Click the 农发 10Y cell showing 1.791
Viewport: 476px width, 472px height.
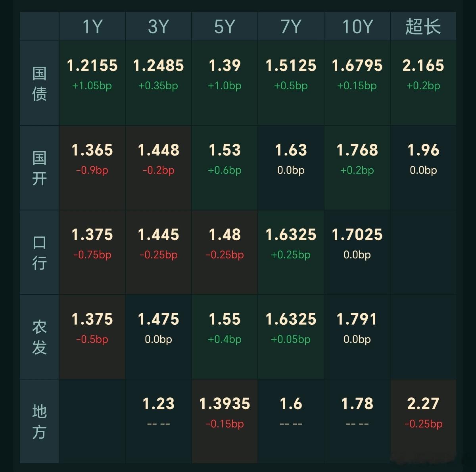[357, 337]
